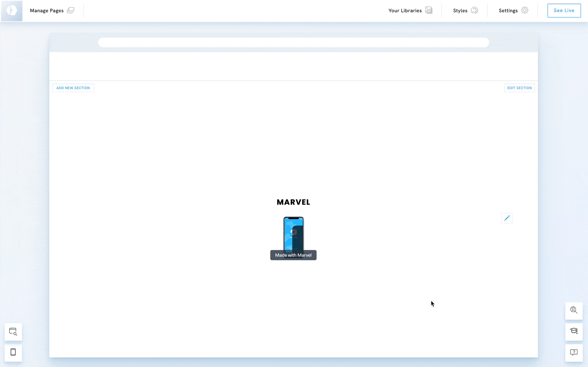Image resolution: width=588 pixels, height=367 pixels.
Task: Open page preview search icon at bottom-left
Action: (x=13, y=332)
